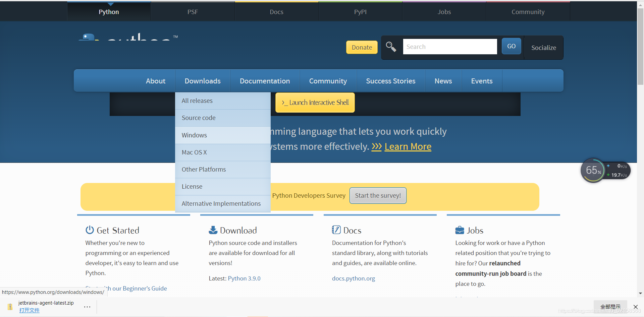Click the Docs section heading

[352, 230]
